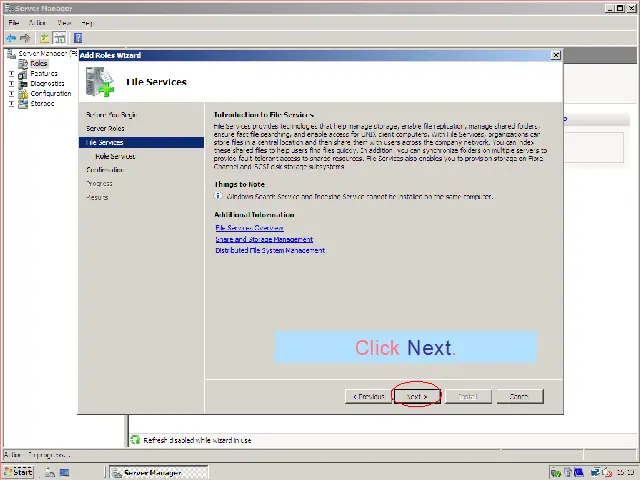Screen dimensions: 640x480
Task: Click the info icon under Things to Note
Action: [x=218, y=196]
